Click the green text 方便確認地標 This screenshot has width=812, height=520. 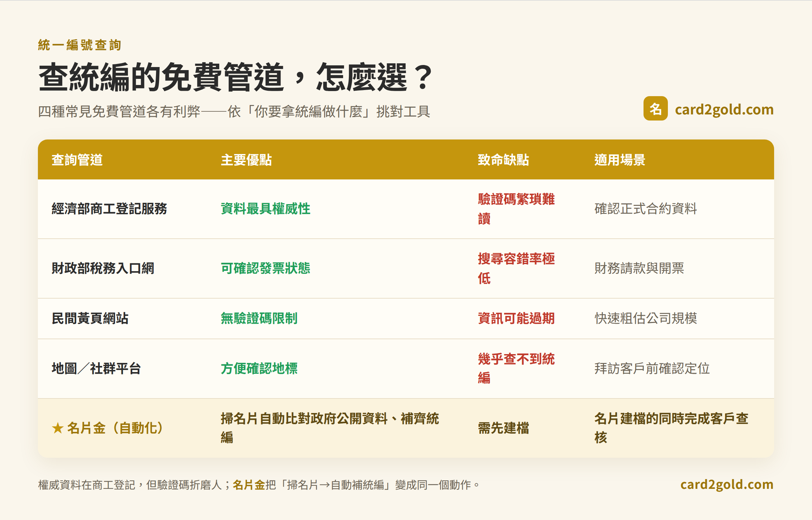click(259, 368)
